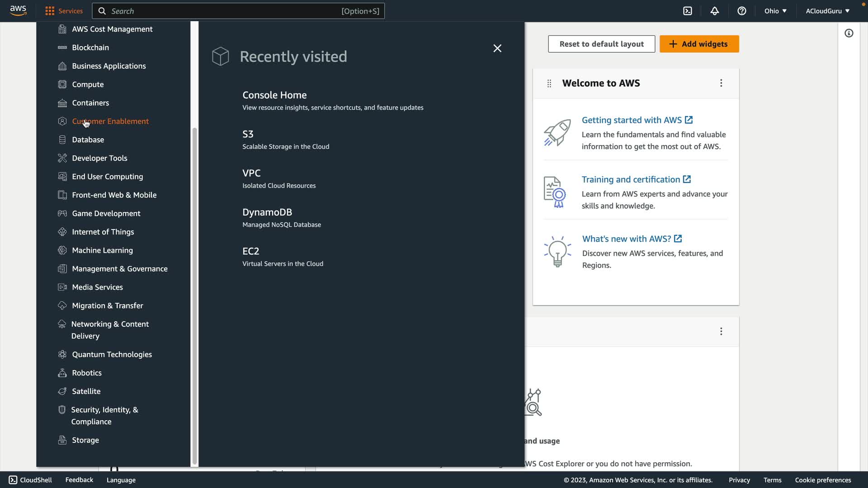Expand the ACloudGuru account menu

pyautogui.click(x=827, y=11)
